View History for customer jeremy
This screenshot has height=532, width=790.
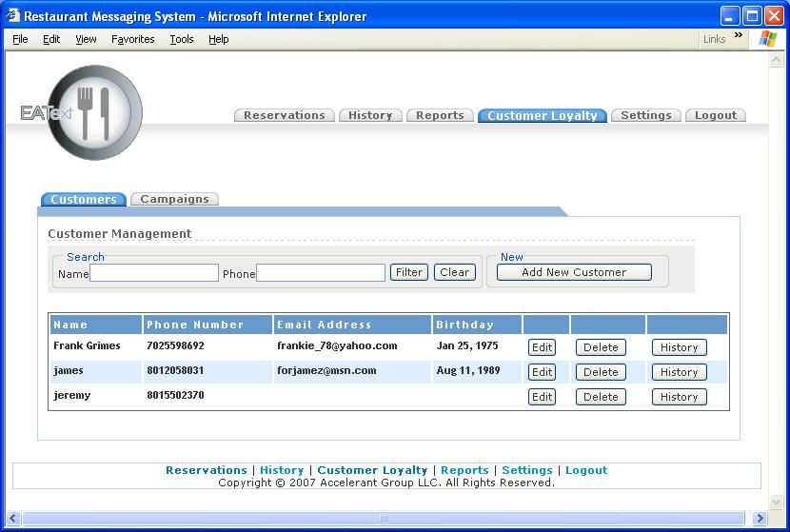pyautogui.click(x=679, y=397)
